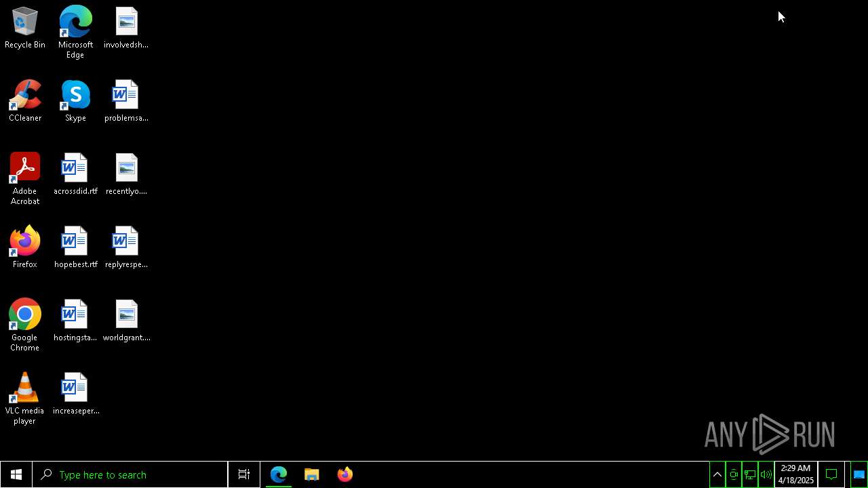
Task: Launch Firefox from the taskbar
Action: (345, 474)
